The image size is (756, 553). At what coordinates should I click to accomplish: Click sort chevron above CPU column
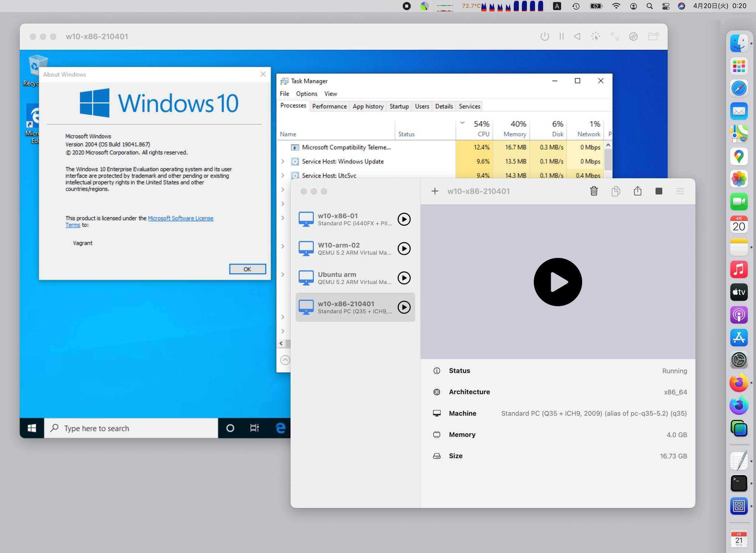(462, 123)
